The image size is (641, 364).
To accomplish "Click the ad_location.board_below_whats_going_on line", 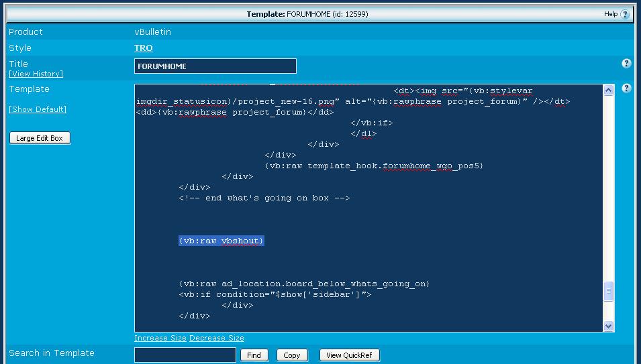I will point(304,284).
